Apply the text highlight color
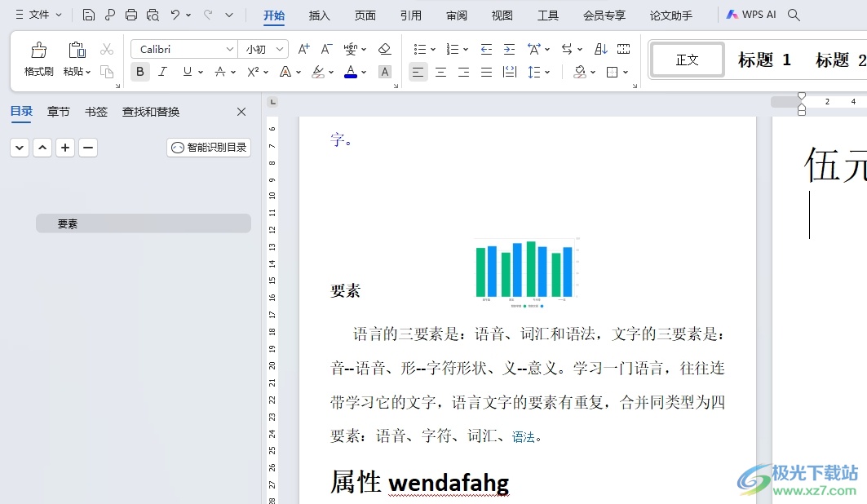This screenshot has width=867, height=504. (x=318, y=72)
